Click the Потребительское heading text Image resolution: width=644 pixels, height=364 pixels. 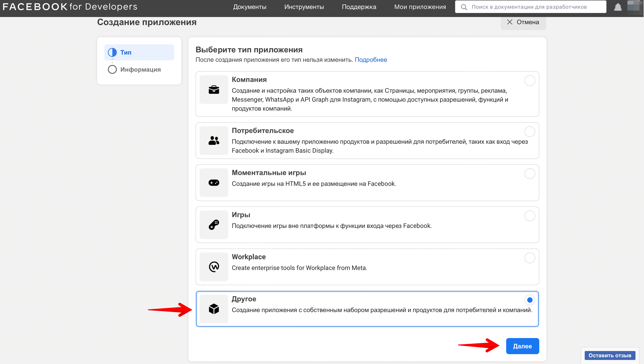263,130
